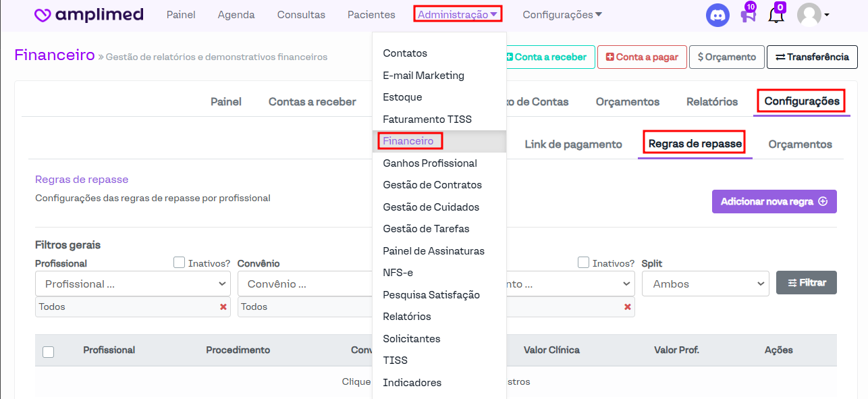Viewport: 868px width, 399px height.
Task: Select Ganhos Profissional from Administração menu
Action: pos(429,163)
